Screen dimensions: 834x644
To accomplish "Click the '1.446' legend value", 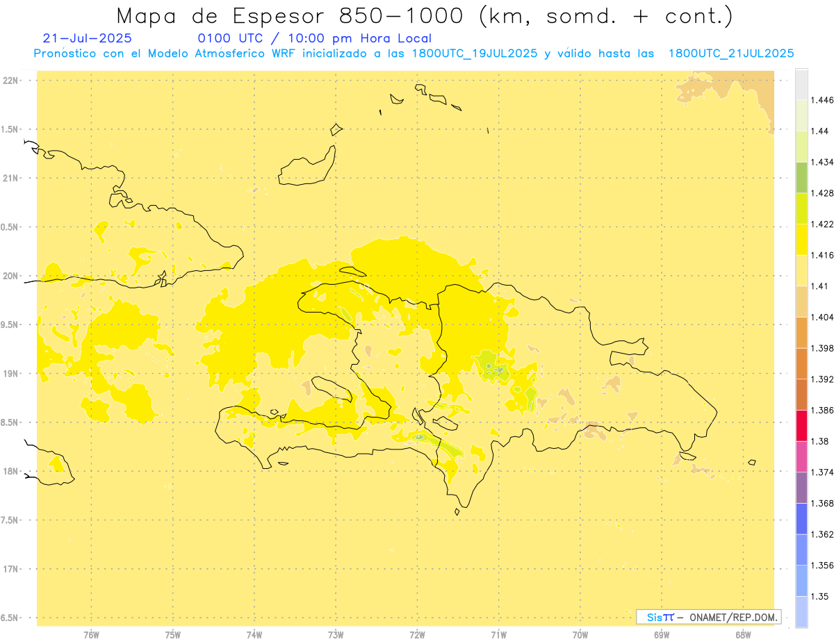I will point(822,100).
